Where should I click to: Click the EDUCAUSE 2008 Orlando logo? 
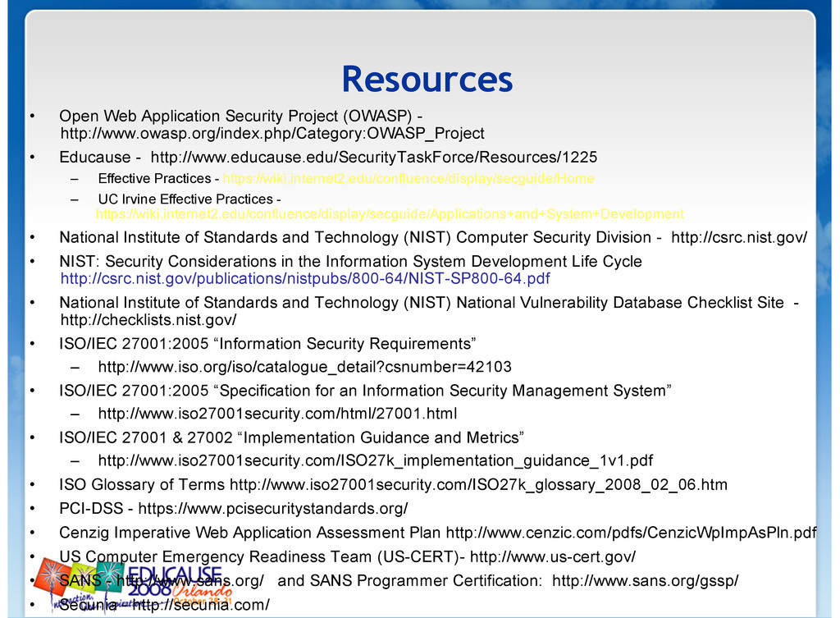[134, 584]
